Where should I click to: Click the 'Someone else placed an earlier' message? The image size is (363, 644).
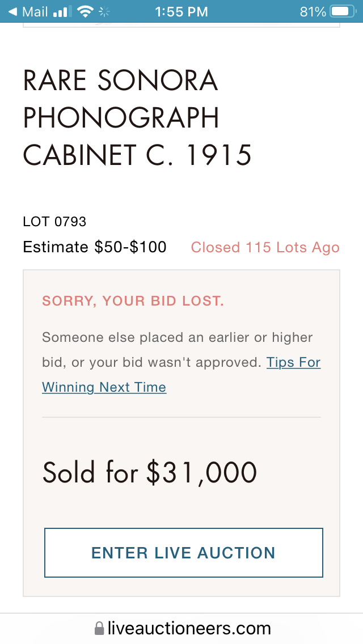click(177, 338)
